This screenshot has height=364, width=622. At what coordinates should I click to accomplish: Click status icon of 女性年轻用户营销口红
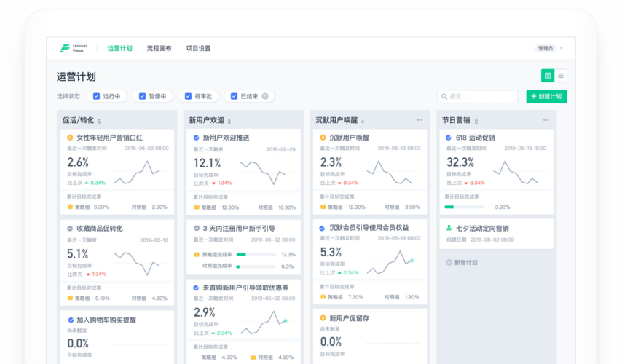[70, 138]
